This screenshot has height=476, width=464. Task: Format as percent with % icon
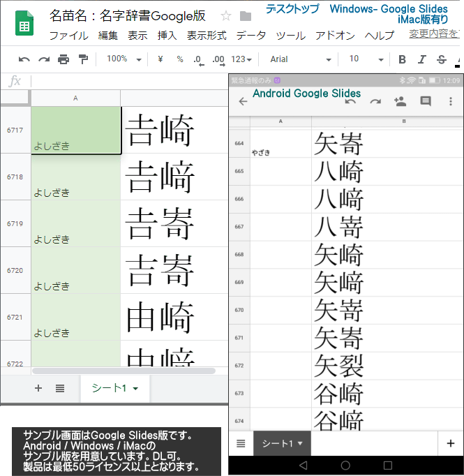tap(180, 59)
